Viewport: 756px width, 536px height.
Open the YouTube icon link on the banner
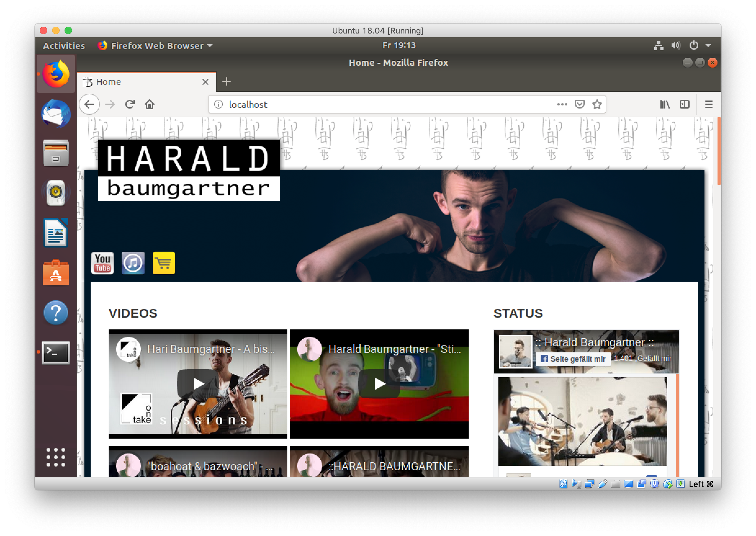[102, 263]
